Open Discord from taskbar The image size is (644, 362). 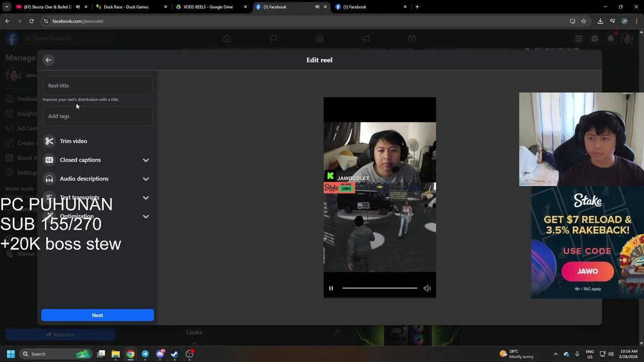[160, 354]
